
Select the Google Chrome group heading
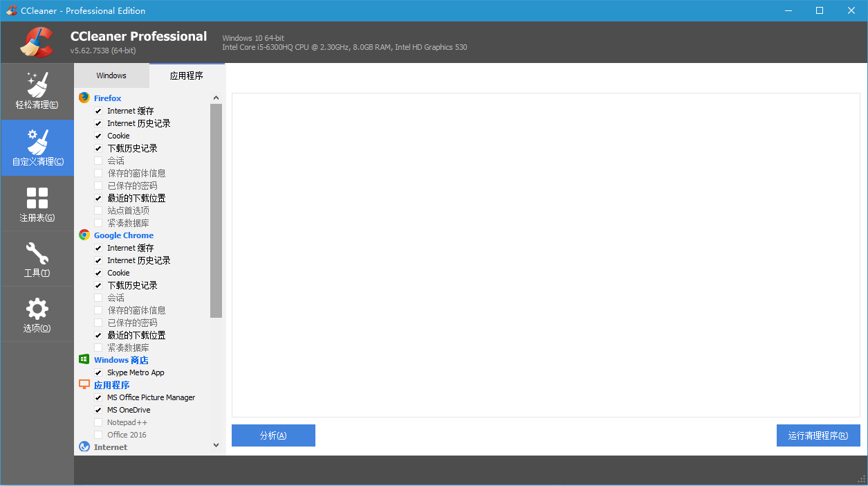pyautogui.click(x=124, y=235)
